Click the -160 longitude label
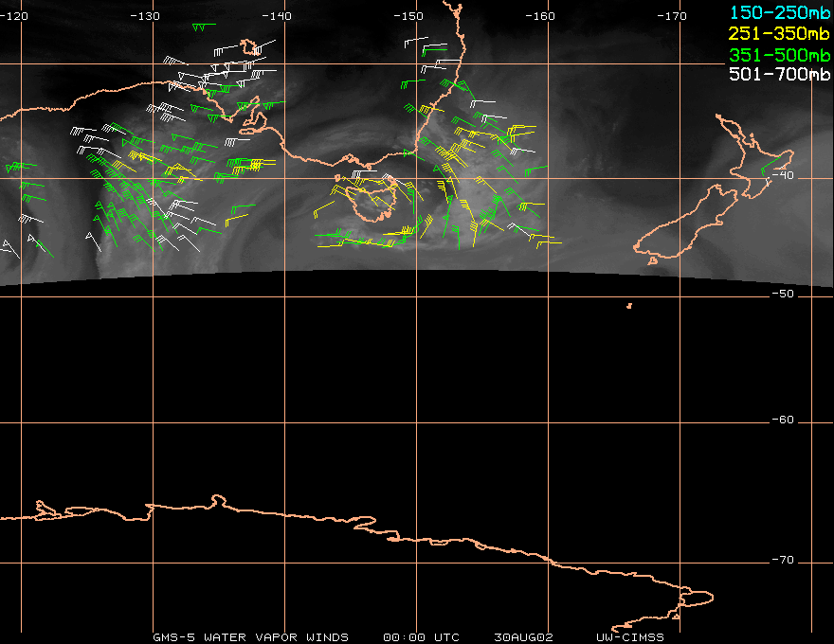Image resolution: width=834 pixels, height=644 pixels. coord(540,16)
